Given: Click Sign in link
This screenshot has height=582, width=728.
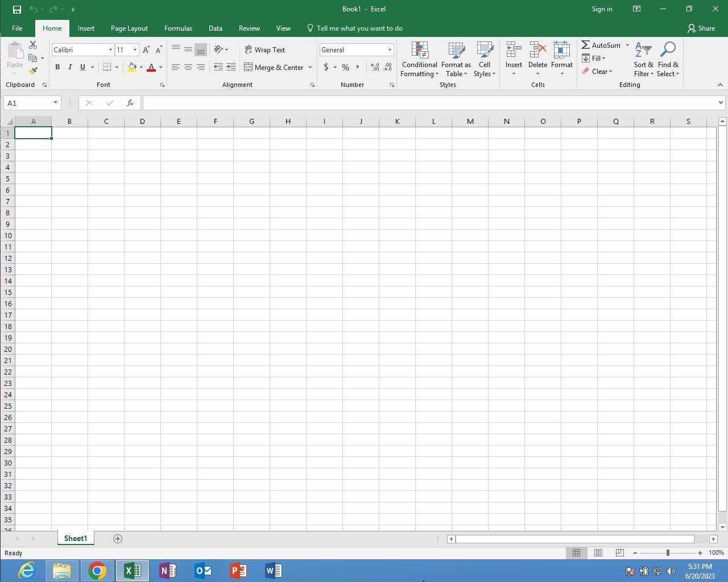Looking at the screenshot, I should [x=602, y=9].
